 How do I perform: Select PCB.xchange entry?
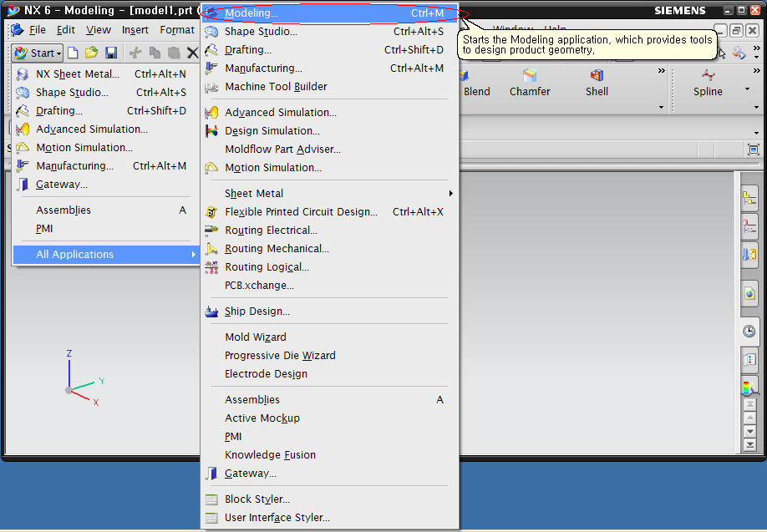tap(331, 286)
